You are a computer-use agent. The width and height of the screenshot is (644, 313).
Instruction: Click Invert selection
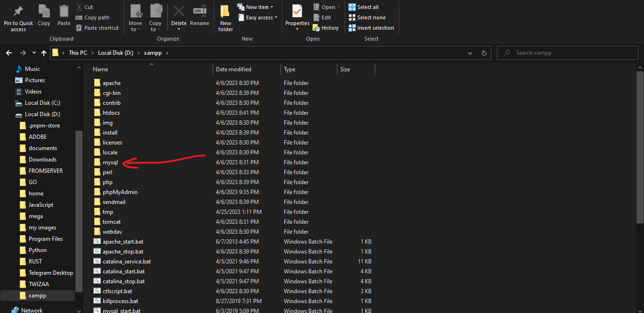(371, 28)
